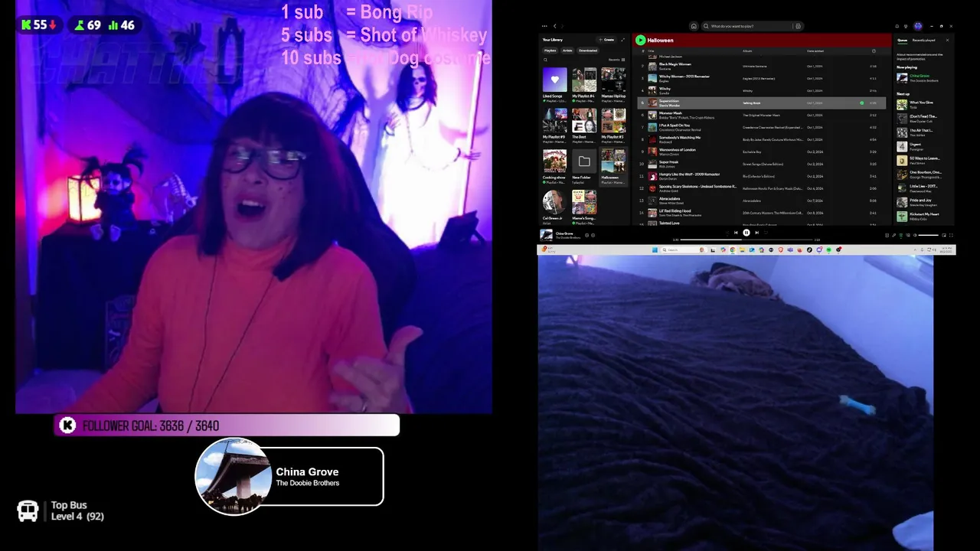Viewport: 980px width, 551px height.
Task: Open Liked Songs playlist tile
Action: [x=554, y=85]
